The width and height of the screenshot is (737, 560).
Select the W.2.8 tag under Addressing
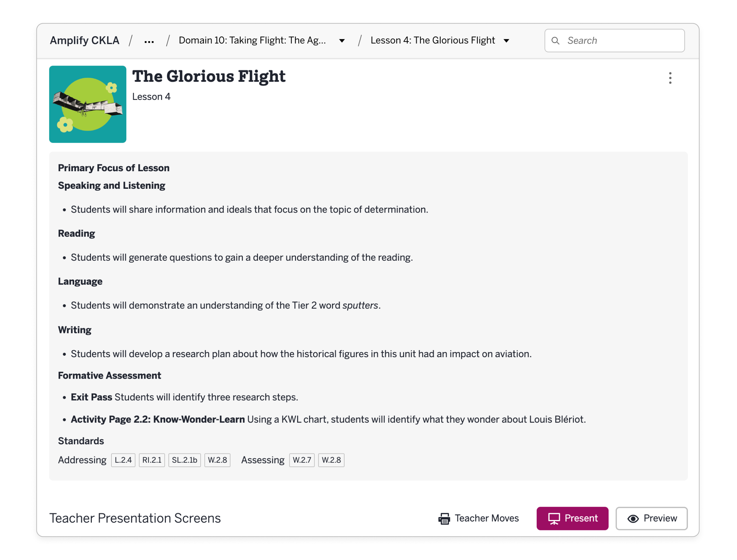click(217, 460)
